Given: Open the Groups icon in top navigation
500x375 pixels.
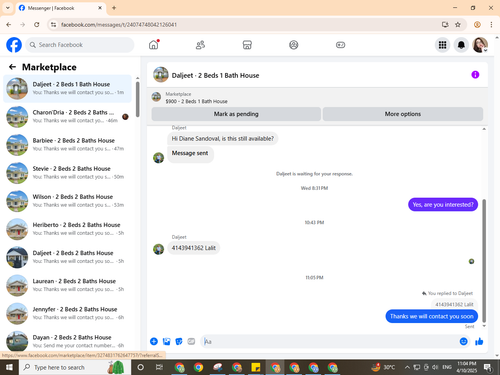Looking at the screenshot, I should [x=294, y=45].
